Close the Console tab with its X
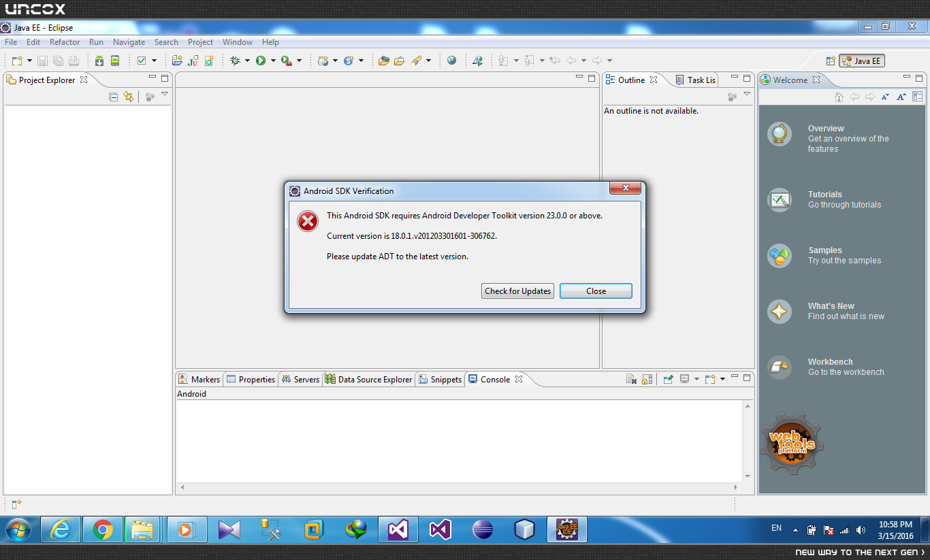This screenshot has width=930, height=560. [x=519, y=379]
